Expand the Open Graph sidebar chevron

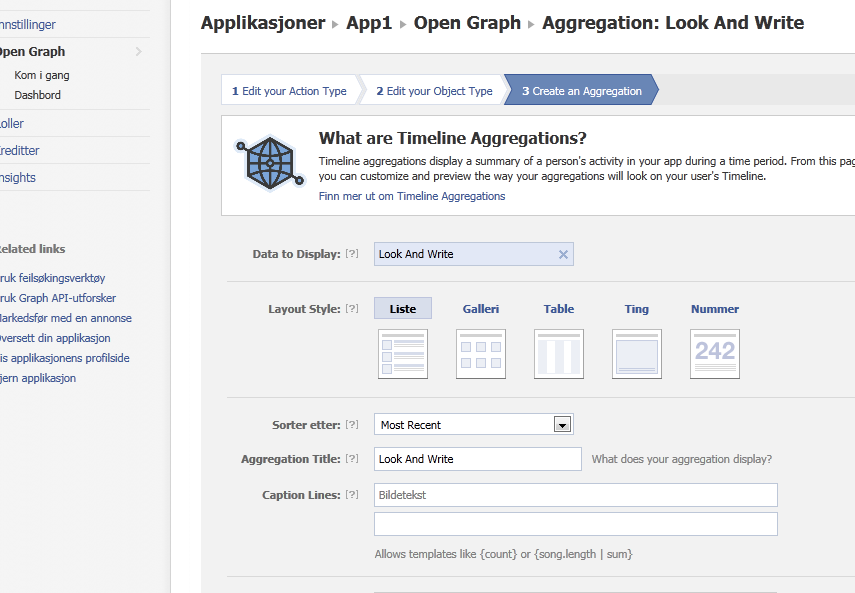139,52
